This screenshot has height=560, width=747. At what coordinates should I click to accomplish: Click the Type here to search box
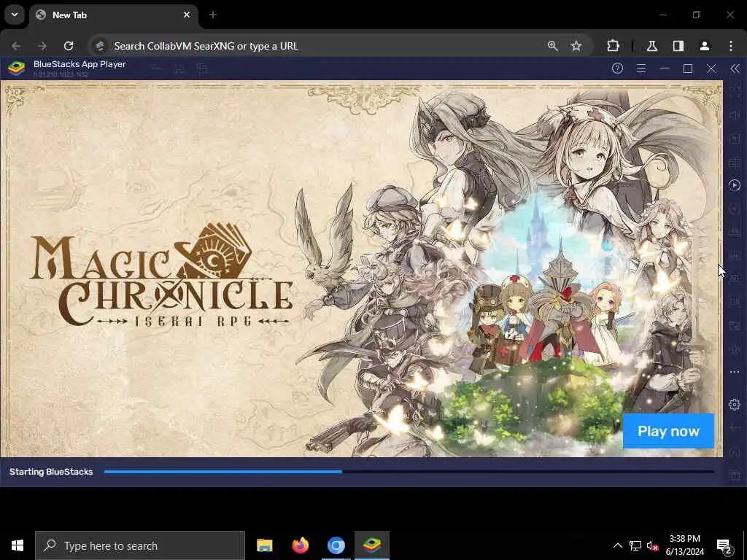pyautogui.click(x=140, y=545)
